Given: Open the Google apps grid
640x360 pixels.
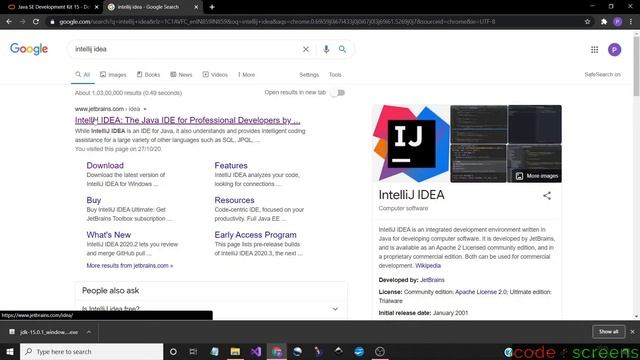Looking at the screenshot, I should point(594,49).
